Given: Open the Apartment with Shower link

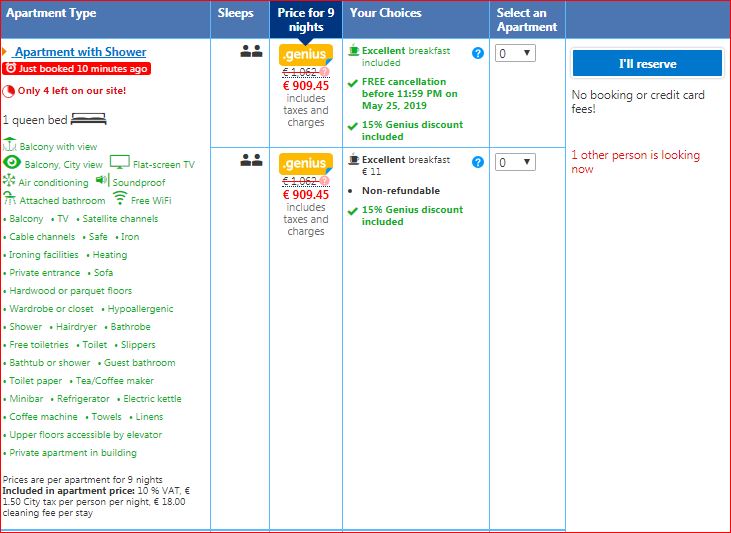Looking at the screenshot, I should (x=80, y=52).
